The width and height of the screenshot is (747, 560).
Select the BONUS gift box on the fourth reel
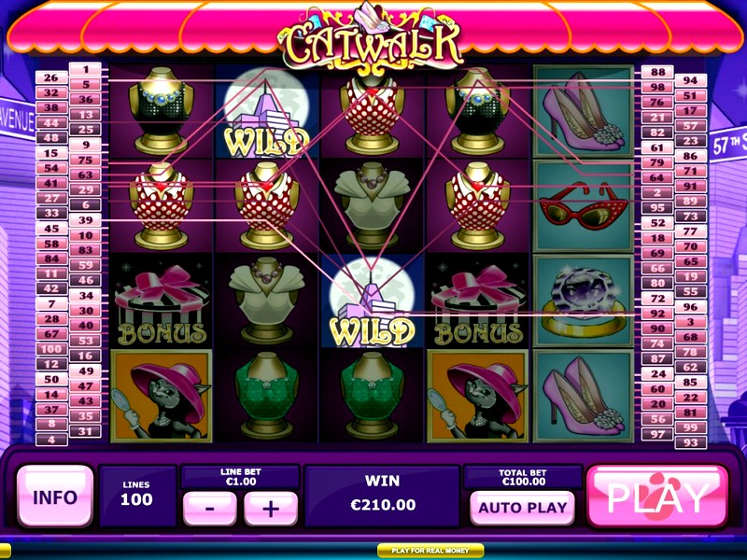point(478,301)
